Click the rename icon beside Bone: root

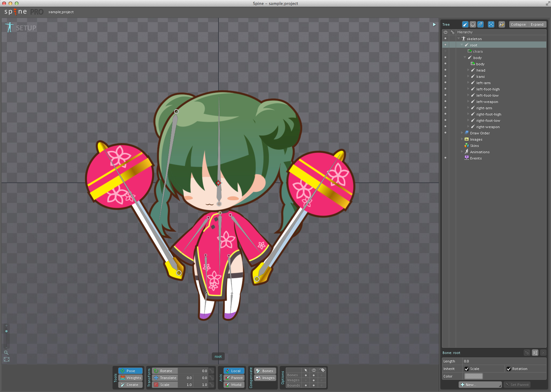pyautogui.click(x=535, y=353)
